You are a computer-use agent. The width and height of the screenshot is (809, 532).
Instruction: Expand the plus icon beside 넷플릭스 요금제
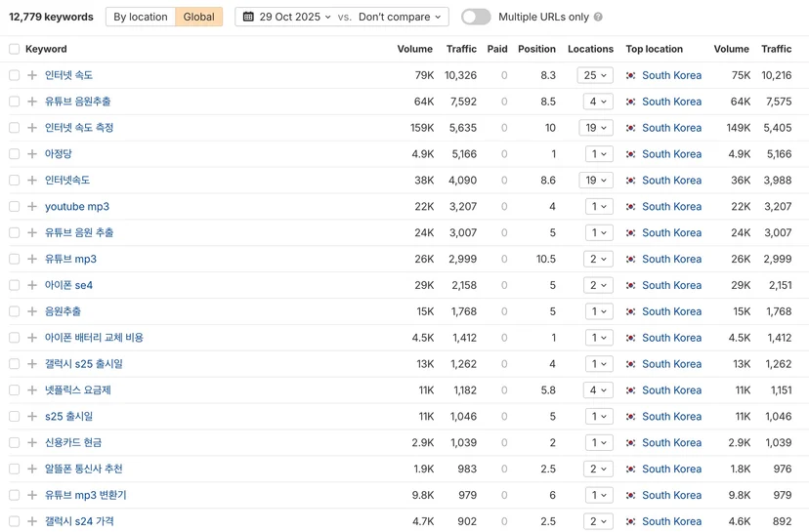point(32,390)
